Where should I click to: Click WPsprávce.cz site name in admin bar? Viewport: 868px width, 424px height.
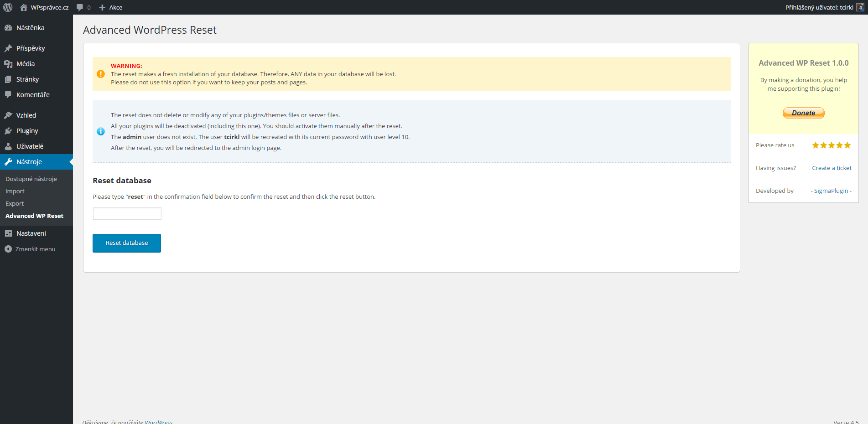(x=50, y=7)
